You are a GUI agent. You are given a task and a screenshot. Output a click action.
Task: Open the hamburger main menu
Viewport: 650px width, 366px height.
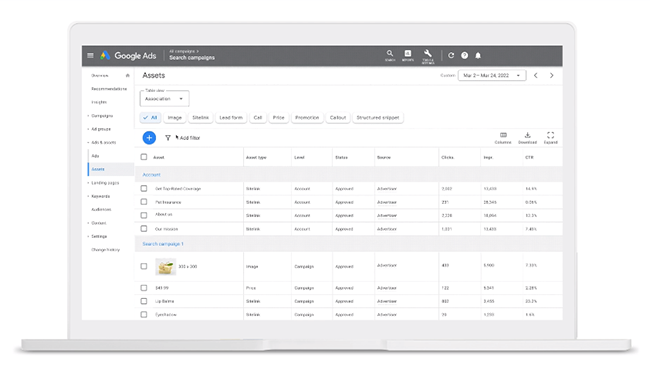90,56
